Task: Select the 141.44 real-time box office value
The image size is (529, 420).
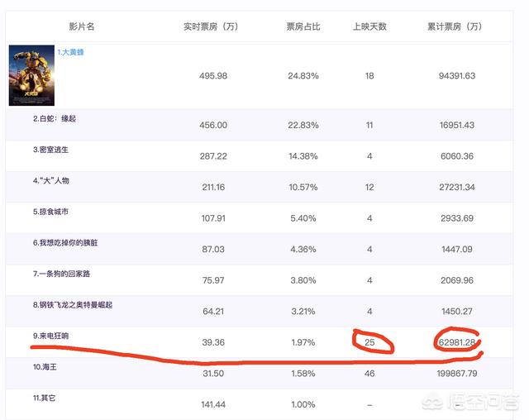Action: 213,404
